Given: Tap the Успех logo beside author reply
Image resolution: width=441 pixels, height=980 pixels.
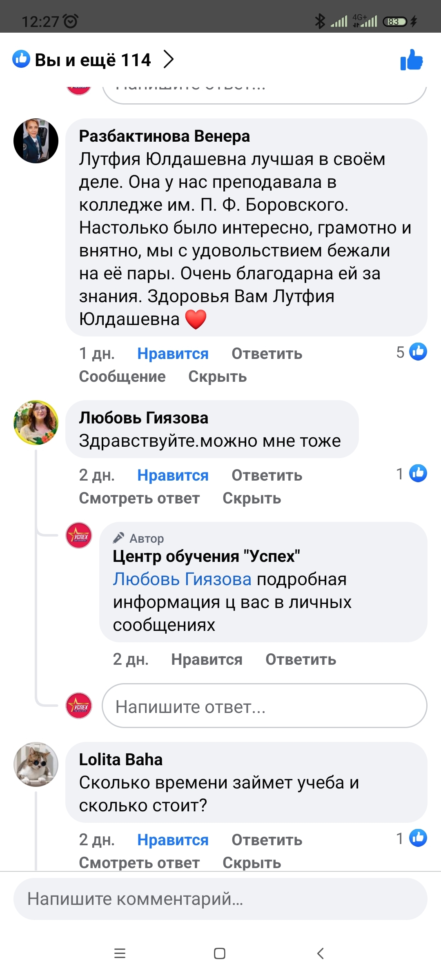Looking at the screenshot, I should point(79,535).
